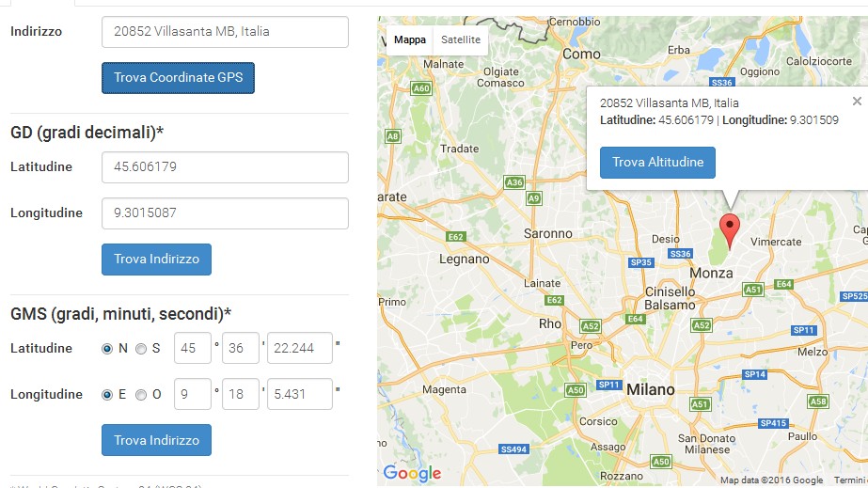The height and width of the screenshot is (488, 868).
Task: Click Cinisello Balsamo label on map
Action: [x=670, y=298]
